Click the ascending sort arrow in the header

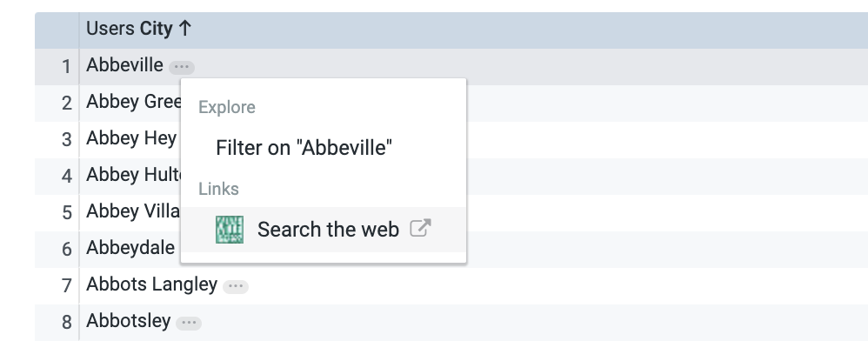(x=185, y=28)
